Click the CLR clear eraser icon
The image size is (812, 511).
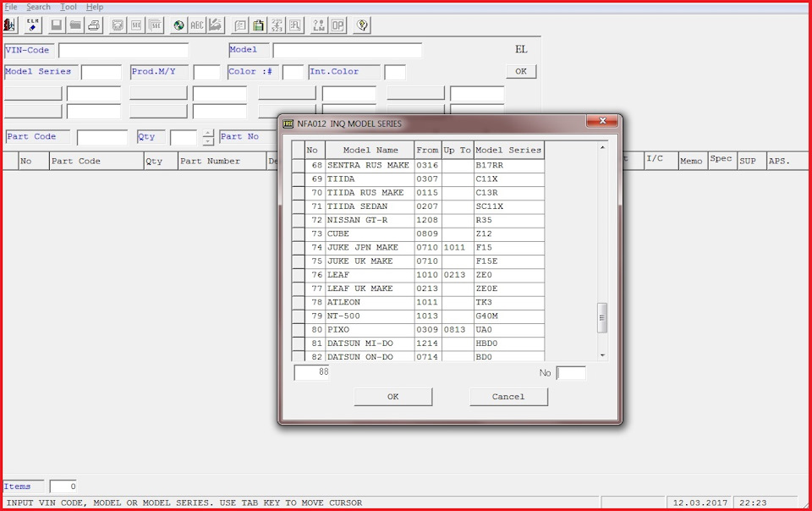click(33, 25)
